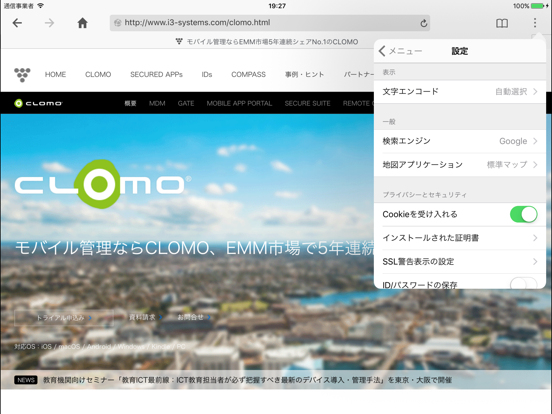Click the NEWS badge
552x414 pixels.
coord(26,380)
